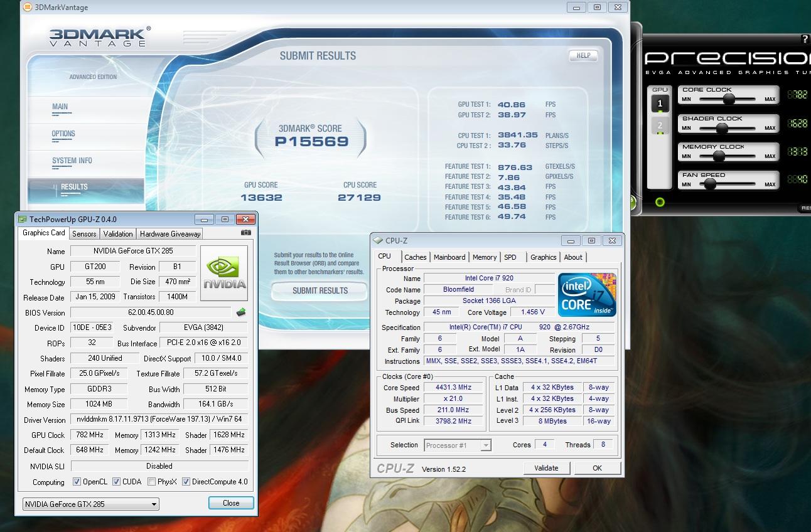The height and width of the screenshot is (532, 811).
Task: Open the About tab in CPU-Z
Action: [573, 257]
